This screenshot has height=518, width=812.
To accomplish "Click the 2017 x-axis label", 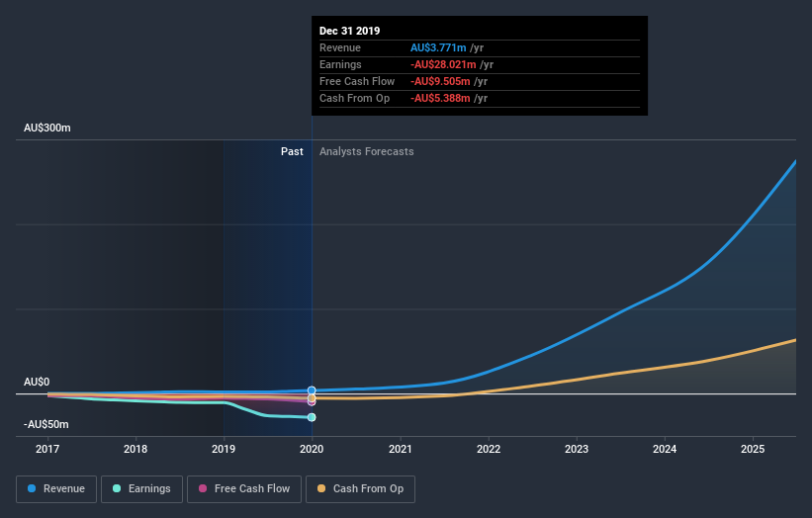I will click(x=47, y=449).
